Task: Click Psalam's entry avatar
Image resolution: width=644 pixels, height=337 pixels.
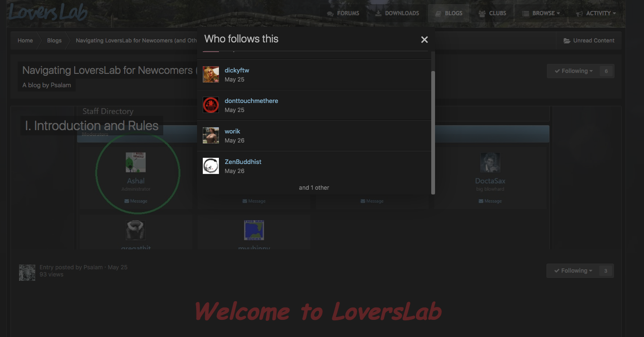Action: [x=27, y=272]
